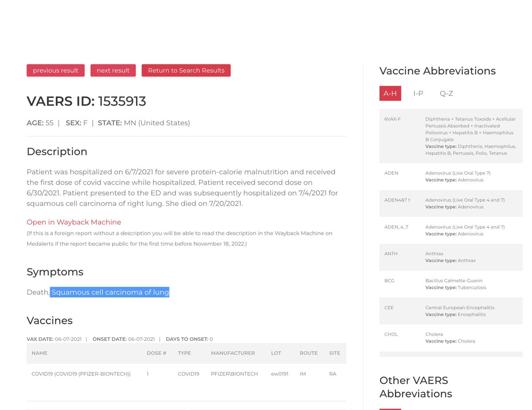This screenshot has width=532, height=410.
Task: Click the VAERS ID 1535913 heading
Action: click(x=86, y=102)
